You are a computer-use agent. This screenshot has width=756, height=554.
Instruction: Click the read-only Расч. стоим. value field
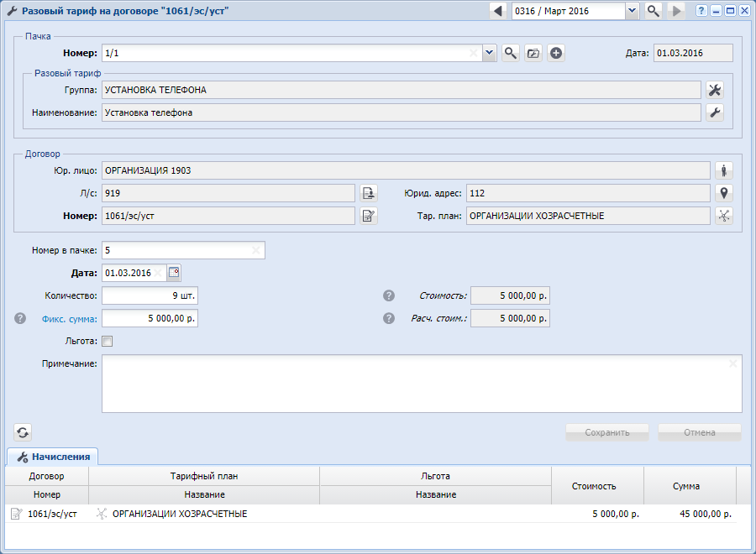click(510, 318)
